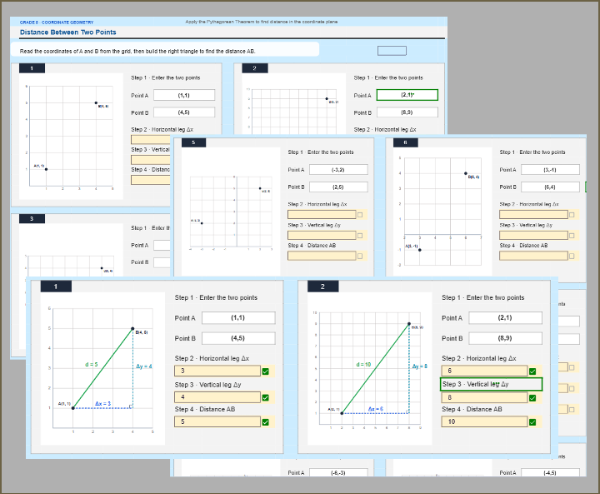Click Point A field showing (-3,2) in problem 5
This screenshot has width=600, height=494.
tap(338, 170)
